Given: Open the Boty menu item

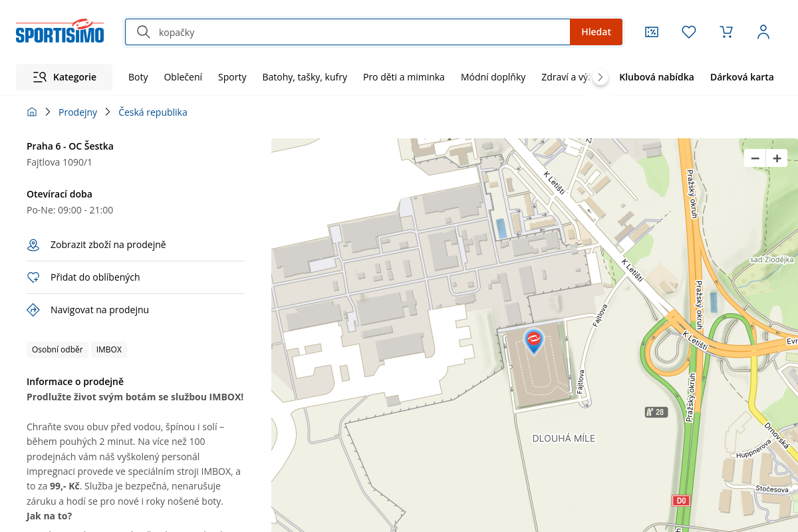Looking at the screenshot, I should tap(138, 77).
